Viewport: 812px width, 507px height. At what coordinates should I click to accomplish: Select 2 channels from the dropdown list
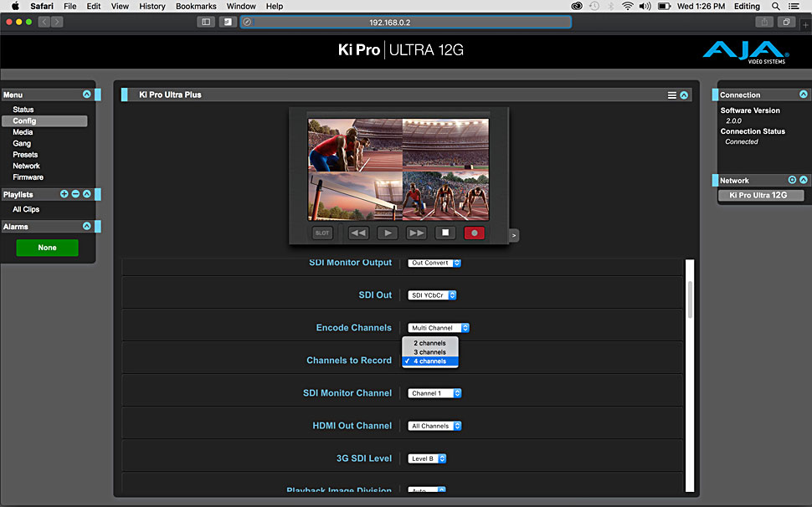click(x=429, y=343)
